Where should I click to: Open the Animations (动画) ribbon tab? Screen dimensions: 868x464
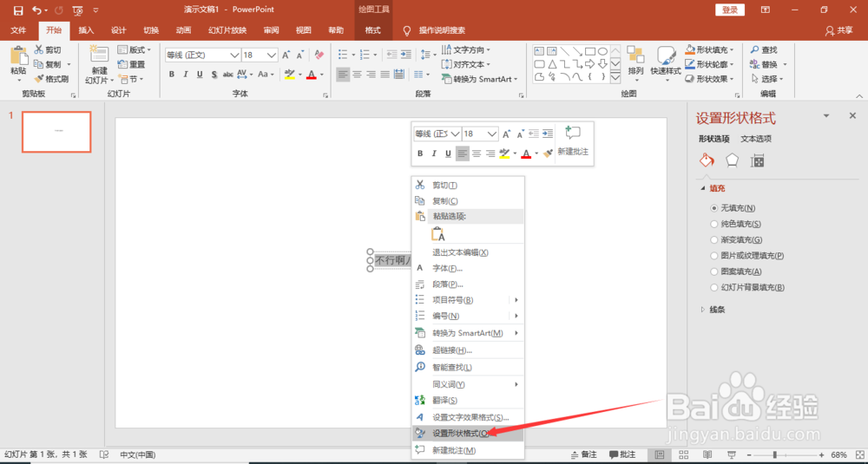(183, 30)
